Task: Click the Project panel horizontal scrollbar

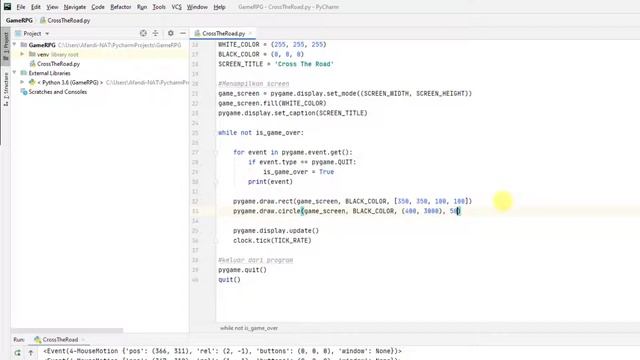Action: tap(67, 330)
